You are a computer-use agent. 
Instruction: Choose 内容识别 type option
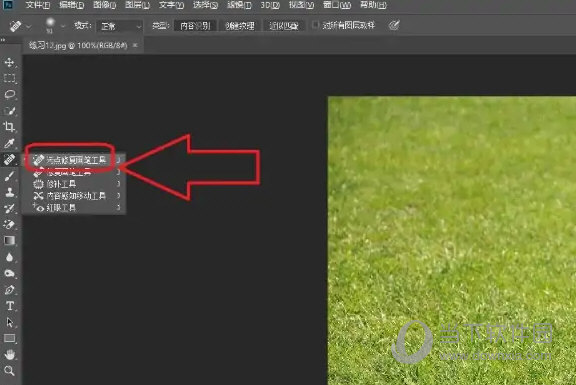coord(195,26)
